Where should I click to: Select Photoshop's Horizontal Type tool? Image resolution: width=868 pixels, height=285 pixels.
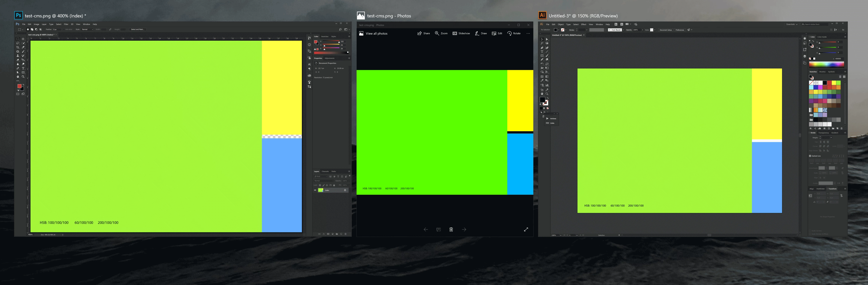23,68
